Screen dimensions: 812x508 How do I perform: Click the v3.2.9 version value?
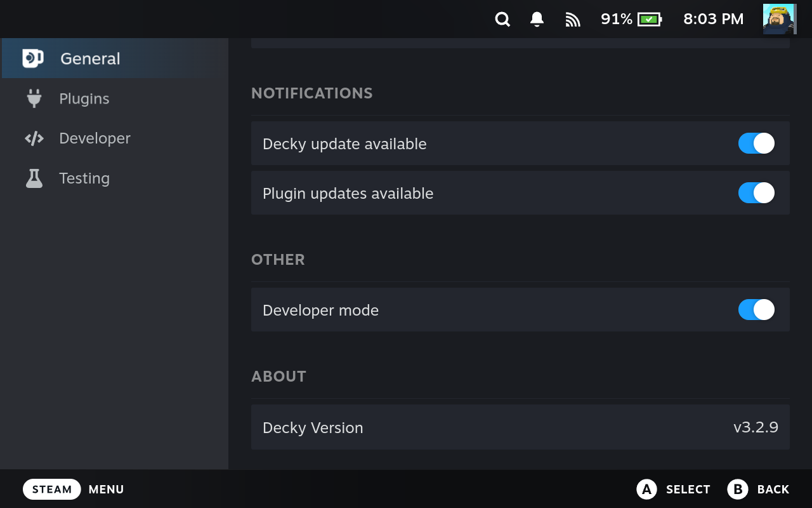pos(756,427)
